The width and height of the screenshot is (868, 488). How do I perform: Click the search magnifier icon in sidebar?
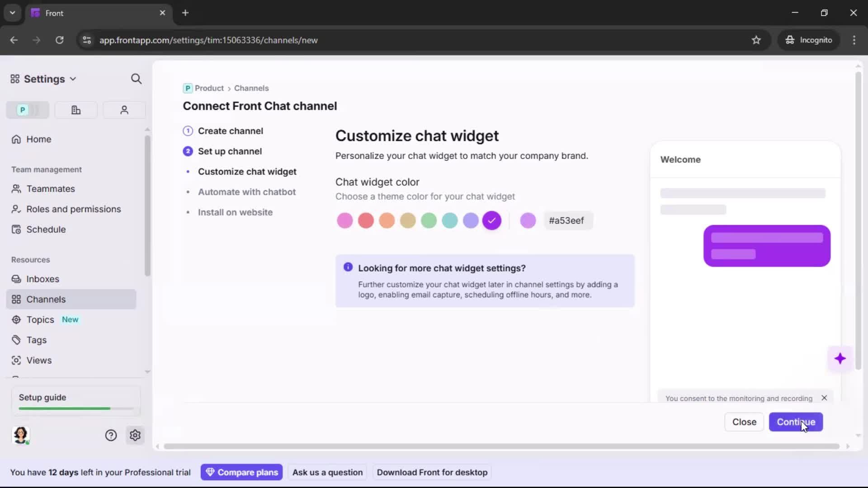pos(136,79)
